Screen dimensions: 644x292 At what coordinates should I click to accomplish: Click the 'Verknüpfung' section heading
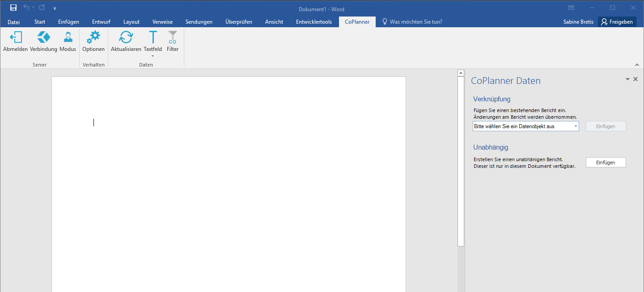click(491, 99)
